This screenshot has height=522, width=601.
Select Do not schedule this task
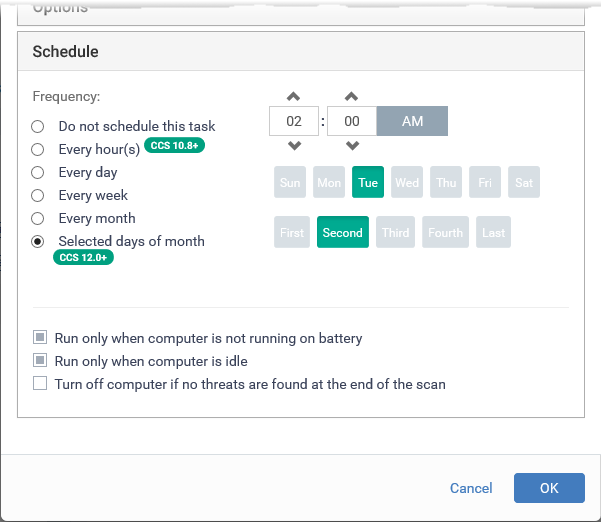click(38, 126)
